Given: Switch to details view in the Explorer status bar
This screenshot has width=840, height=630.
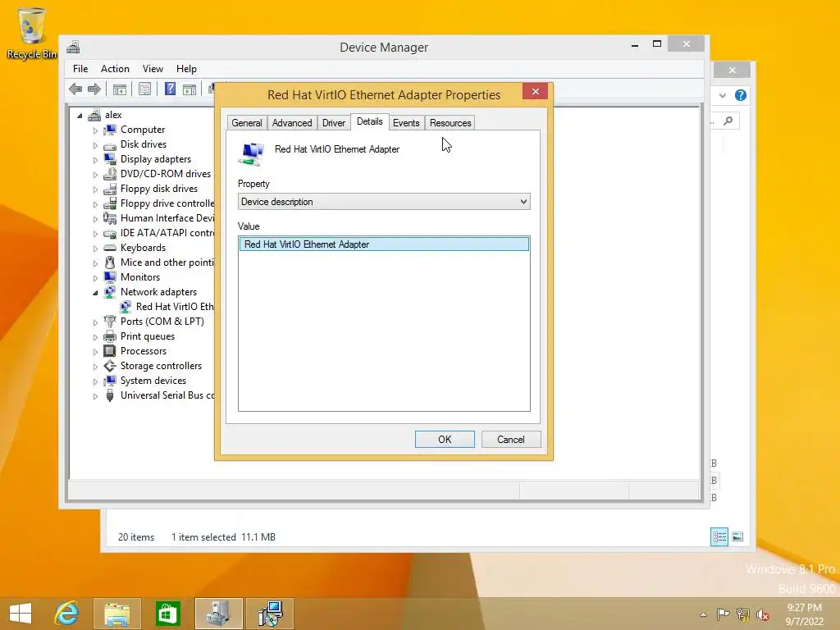Looking at the screenshot, I should 719,536.
